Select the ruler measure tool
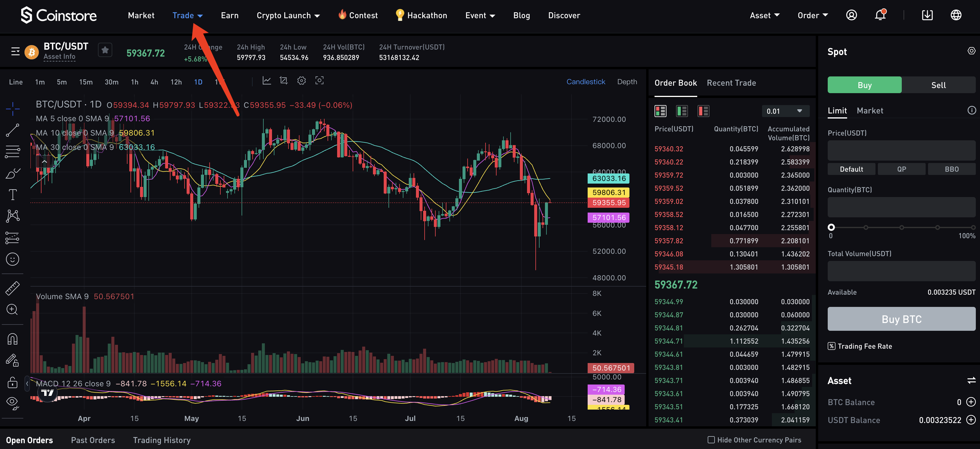The height and width of the screenshot is (449, 980). (13, 288)
